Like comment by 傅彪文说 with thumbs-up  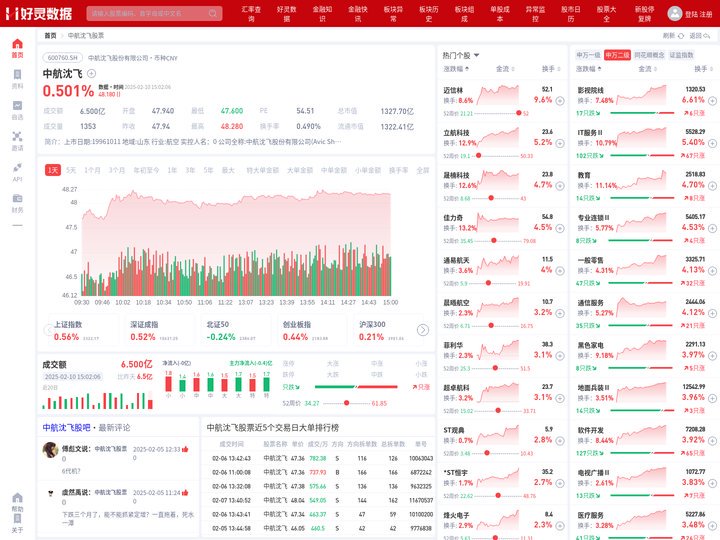[185, 449]
